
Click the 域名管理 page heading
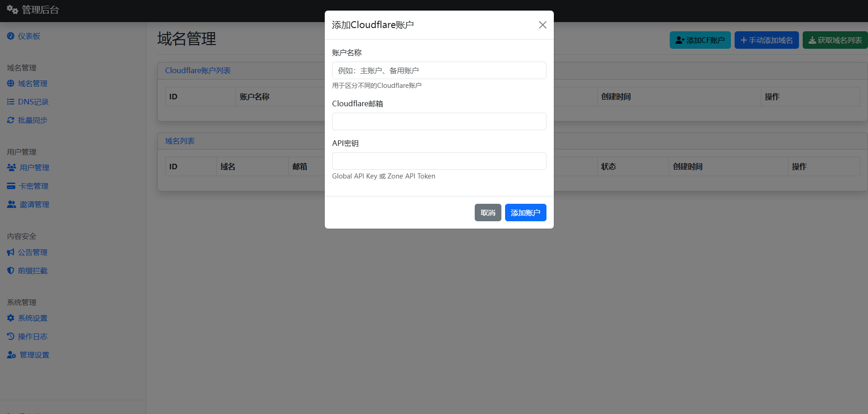pos(187,39)
